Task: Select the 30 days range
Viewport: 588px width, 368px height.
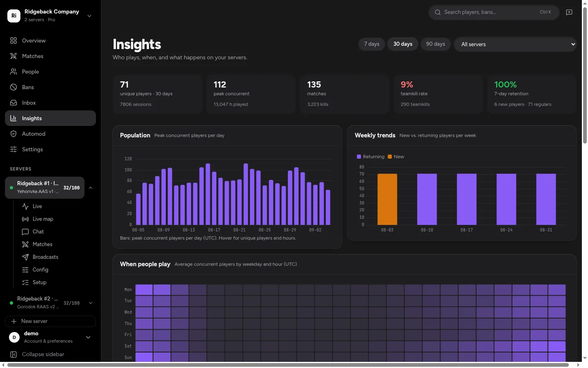Action: click(403, 44)
